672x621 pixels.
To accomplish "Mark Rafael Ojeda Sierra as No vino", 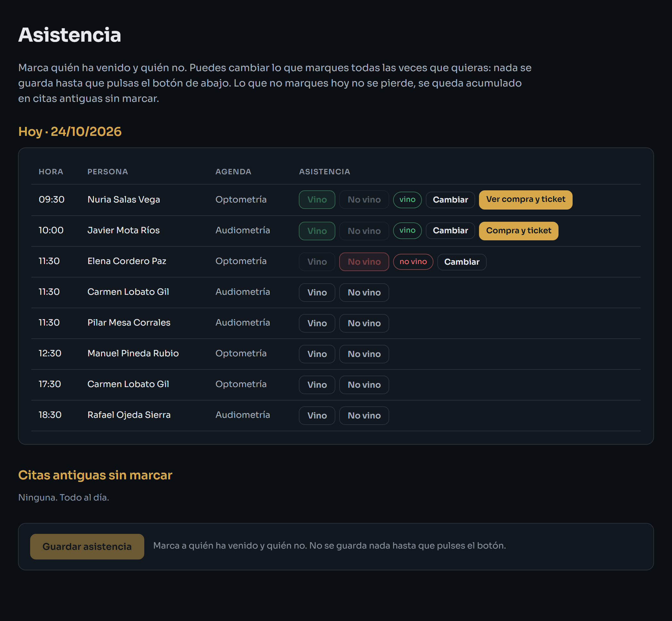I will pyautogui.click(x=364, y=415).
